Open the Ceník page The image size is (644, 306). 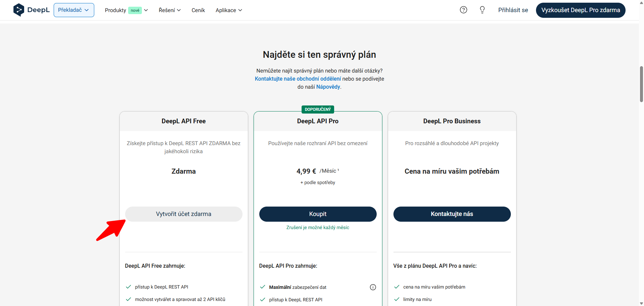tap(198, 10)
